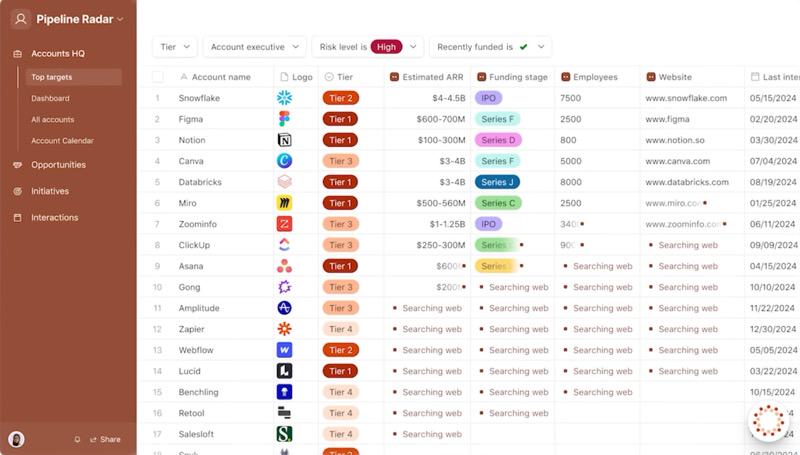Toggle the select-all checkbox in header row

[158, 77]
